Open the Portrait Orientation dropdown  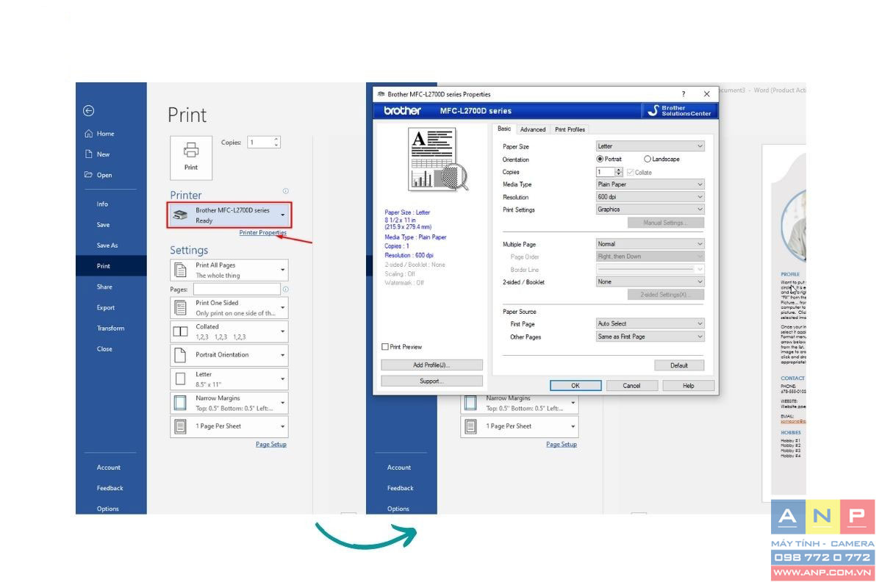(x=229, y=355)
